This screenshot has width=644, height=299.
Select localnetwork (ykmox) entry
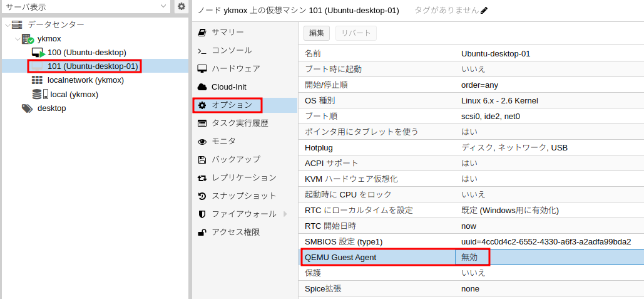coord(86,80)
